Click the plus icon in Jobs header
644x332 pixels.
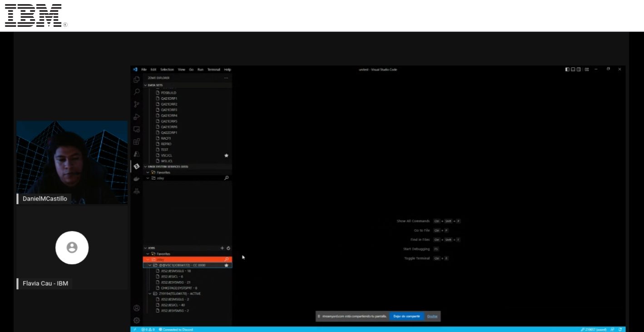point(222,248)
